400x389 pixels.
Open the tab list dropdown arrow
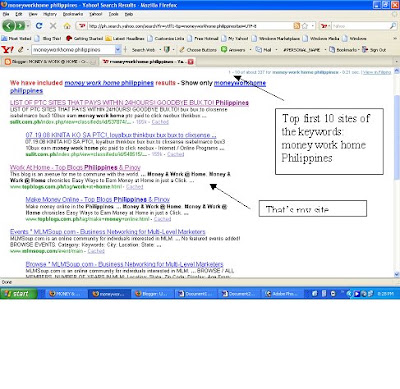coord(396,62)
